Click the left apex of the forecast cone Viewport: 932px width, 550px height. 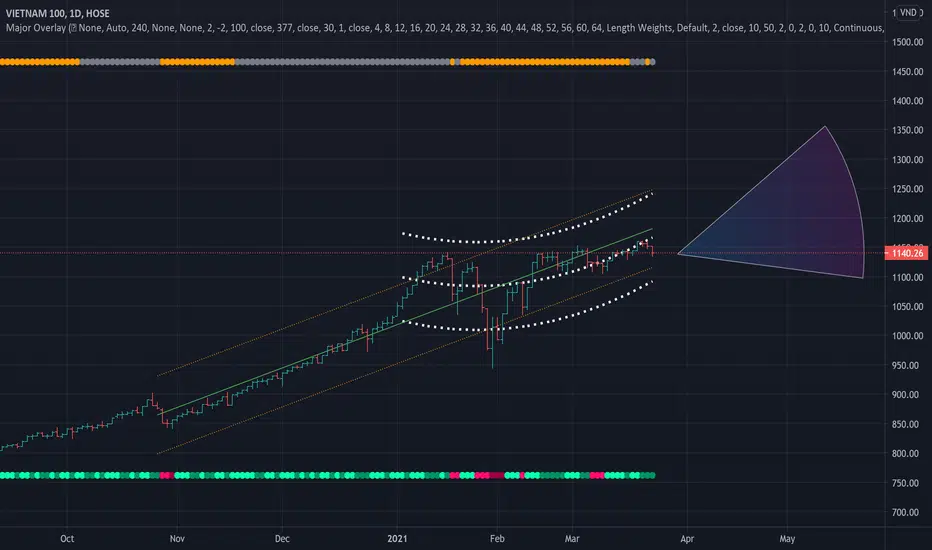point(678,253)
